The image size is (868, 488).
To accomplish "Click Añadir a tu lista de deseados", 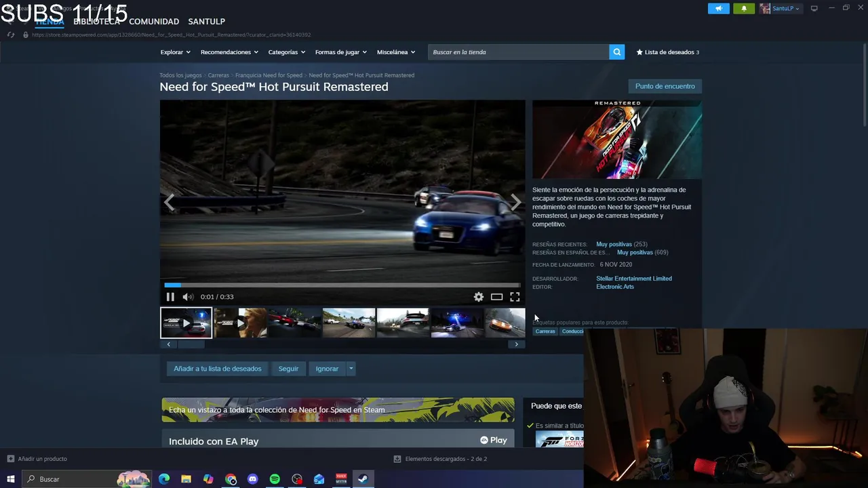I will point(217,369).
